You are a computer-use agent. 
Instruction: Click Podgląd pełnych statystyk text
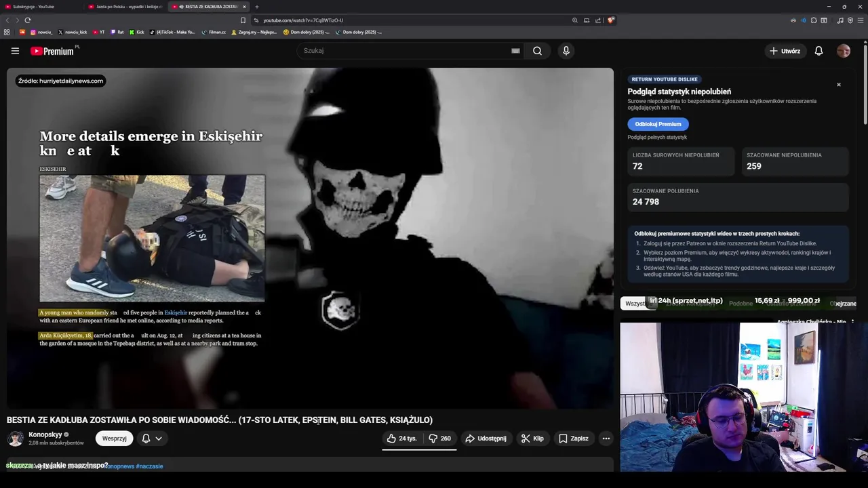(x=657, y=137)
